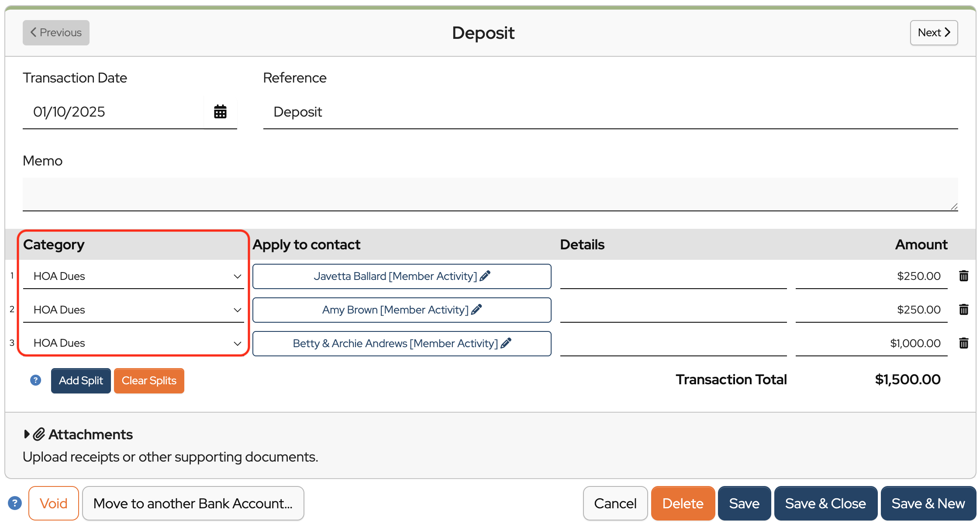The image size is (980, 531).
Task: Select the Betty & Archie Andrews contact link
Action: pos(395,344)
